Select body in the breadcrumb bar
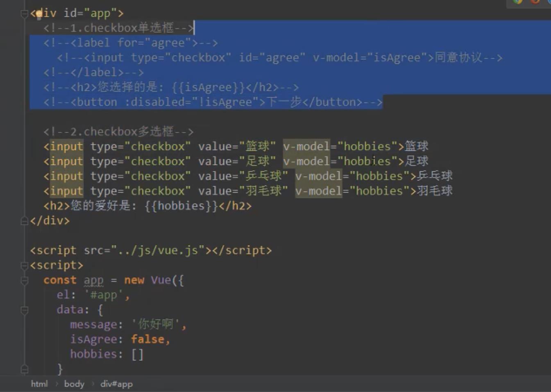The height and width of the screenshot is (392, 551). pos(74,384)
